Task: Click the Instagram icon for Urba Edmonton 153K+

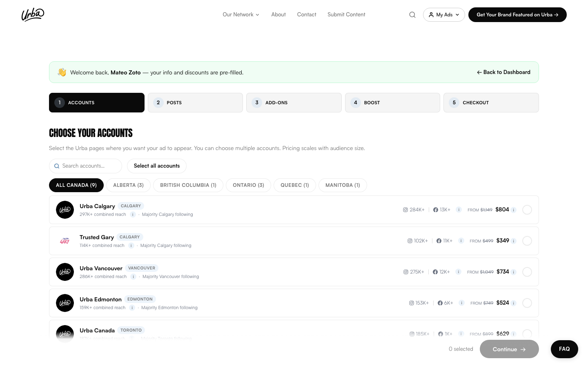Action: [412, 303]
